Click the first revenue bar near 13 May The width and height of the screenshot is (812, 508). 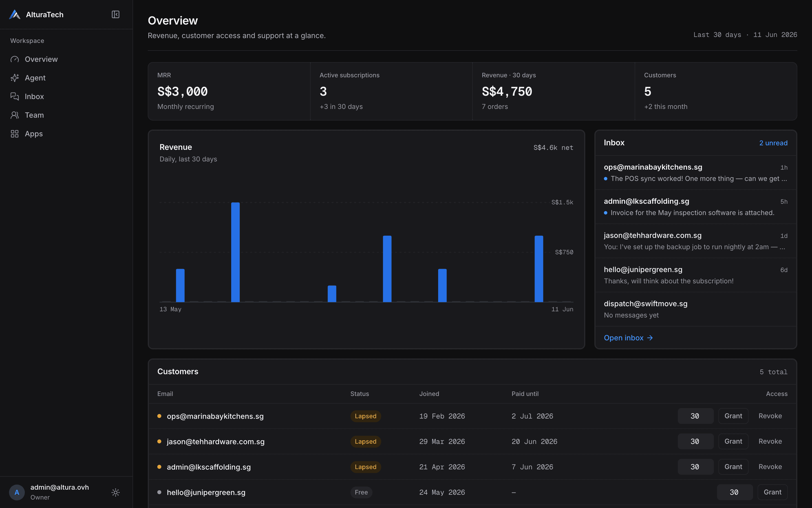click(x=180, y=285)
